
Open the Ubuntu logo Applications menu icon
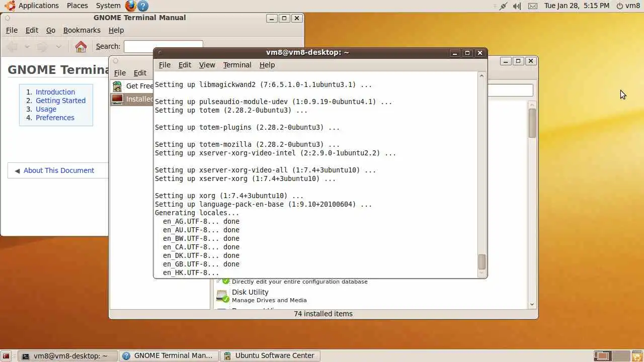[10, 6]
